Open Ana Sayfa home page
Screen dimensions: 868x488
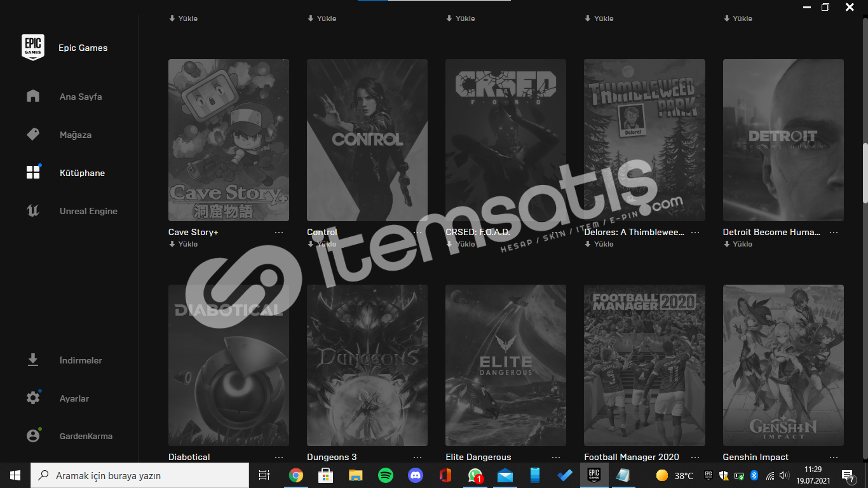point(81,97)
